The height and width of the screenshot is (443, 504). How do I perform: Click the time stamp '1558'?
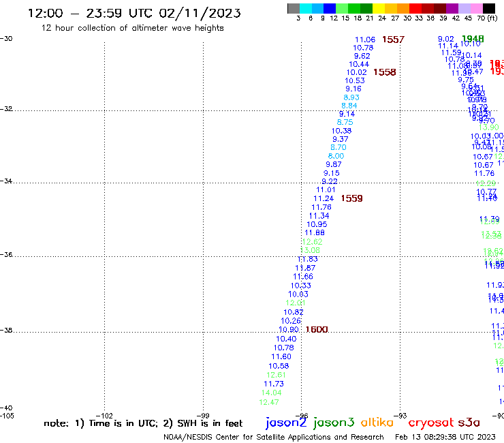pyautogui.click(x=384, y=72)
